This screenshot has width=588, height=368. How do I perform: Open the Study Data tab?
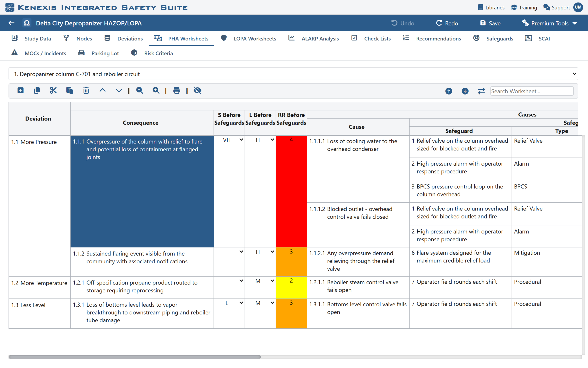click(x=31, y=38)
